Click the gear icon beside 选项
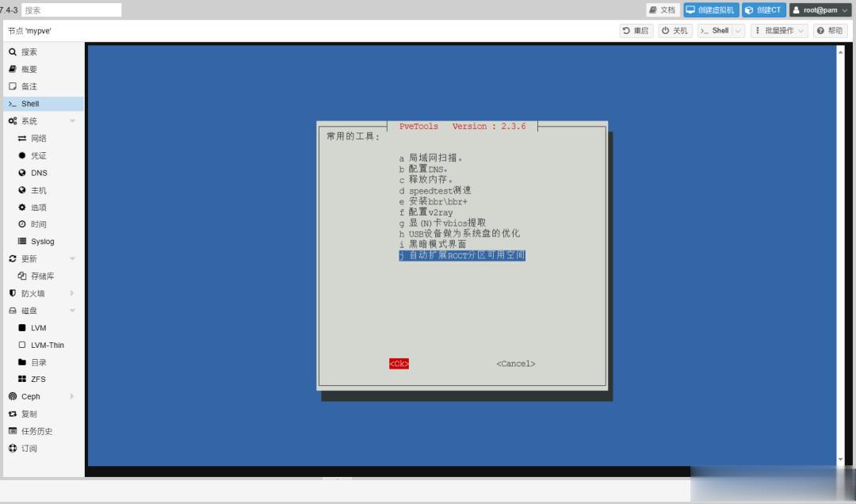 tap(22, 207)
